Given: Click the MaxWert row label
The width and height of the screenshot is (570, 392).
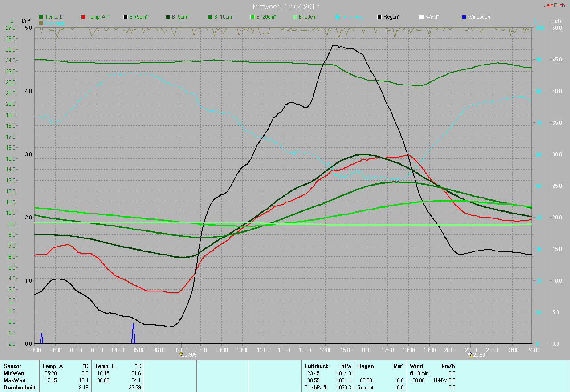Looking at the screenshot, I should point(14,380).
